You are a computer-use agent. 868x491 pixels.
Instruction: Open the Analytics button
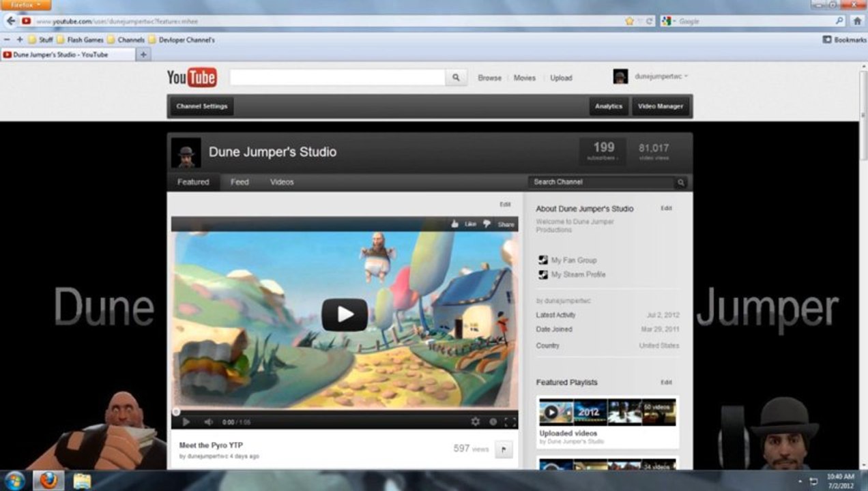609,106
